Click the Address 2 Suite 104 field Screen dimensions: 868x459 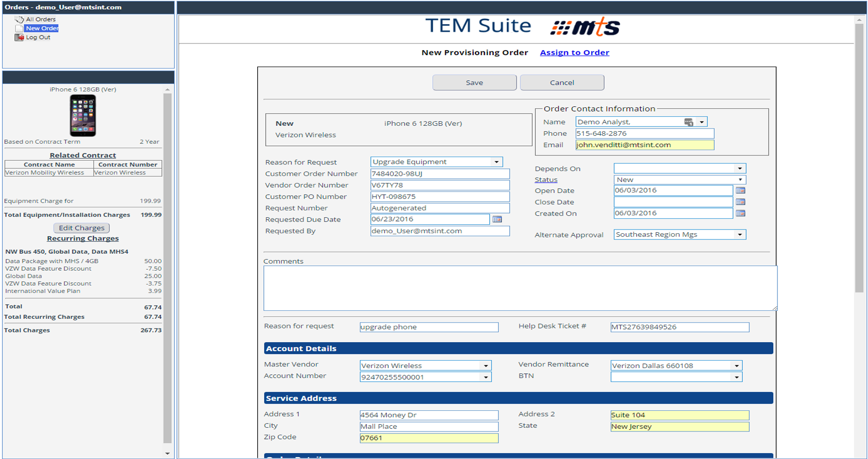tap(679, 415)
